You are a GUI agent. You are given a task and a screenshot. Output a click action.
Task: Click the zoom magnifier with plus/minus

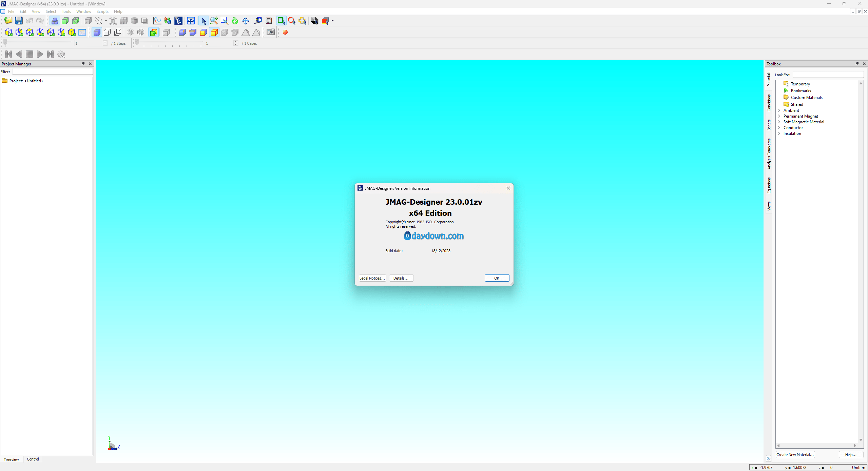214,21
